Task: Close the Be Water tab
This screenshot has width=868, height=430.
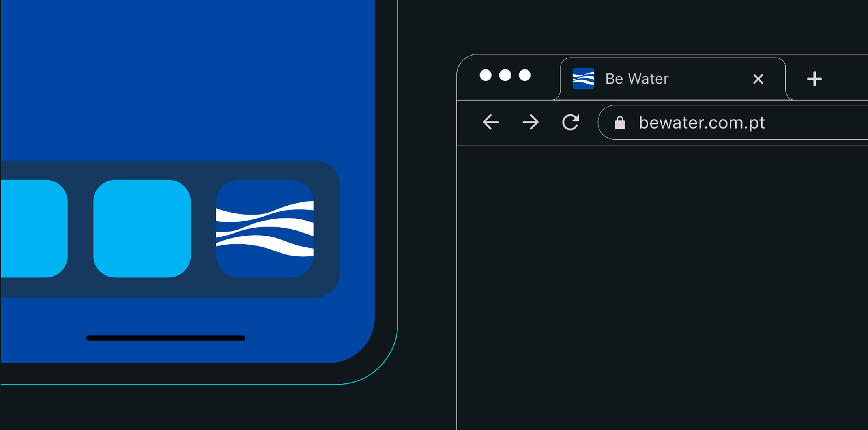Action: click(x=758, y=79)
